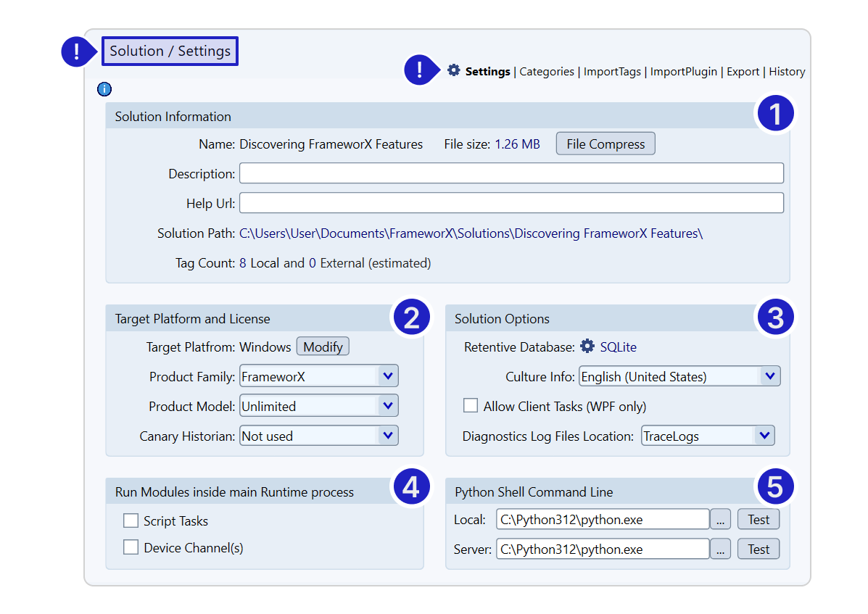Image resolution: width=868 pixels, height=614 pixels.
Task: Click numbered callout badge 4
Action: pyautogui.click(x=410, y=487)
